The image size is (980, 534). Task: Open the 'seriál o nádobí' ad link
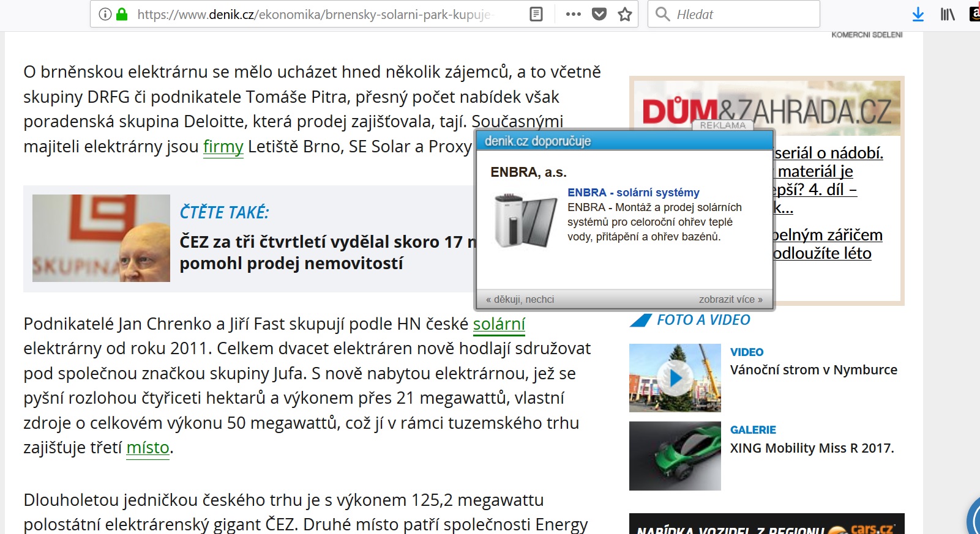coord(829,153)
